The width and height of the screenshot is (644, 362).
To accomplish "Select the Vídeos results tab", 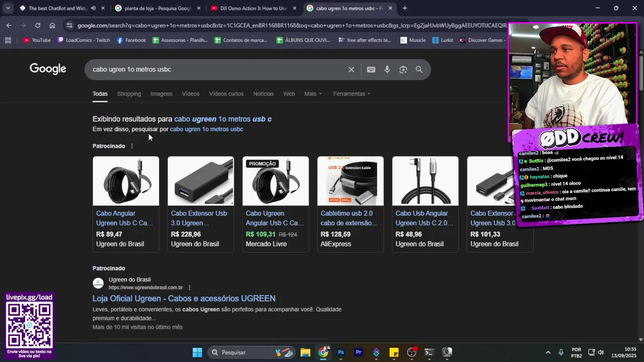I will pyautogui.click(x=191, y=94).
